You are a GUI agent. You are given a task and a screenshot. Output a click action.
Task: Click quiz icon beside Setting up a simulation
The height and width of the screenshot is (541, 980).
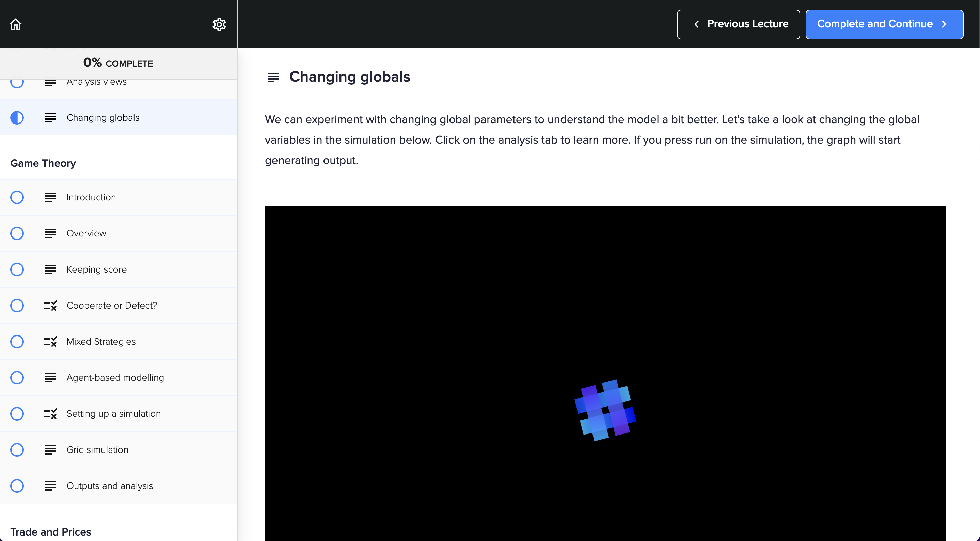[x=50, y=414]
